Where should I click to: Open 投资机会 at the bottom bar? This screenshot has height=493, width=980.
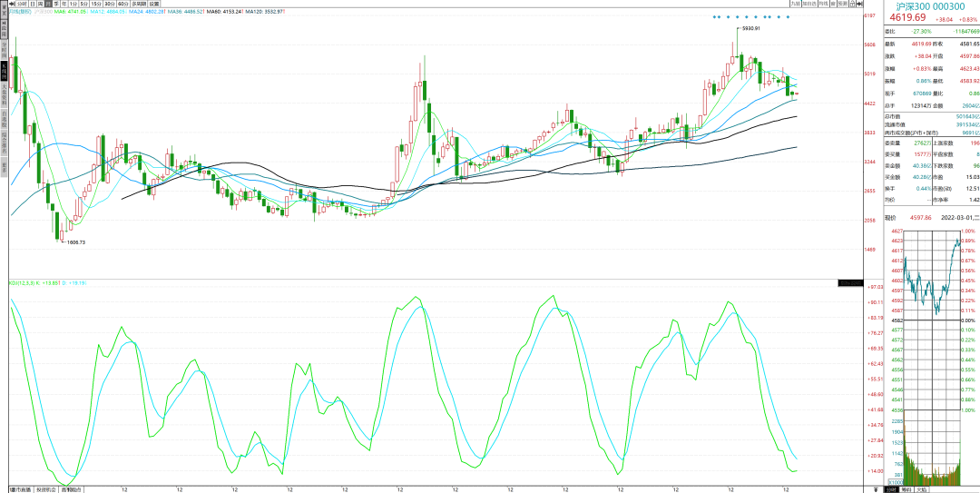coord(46,489)
